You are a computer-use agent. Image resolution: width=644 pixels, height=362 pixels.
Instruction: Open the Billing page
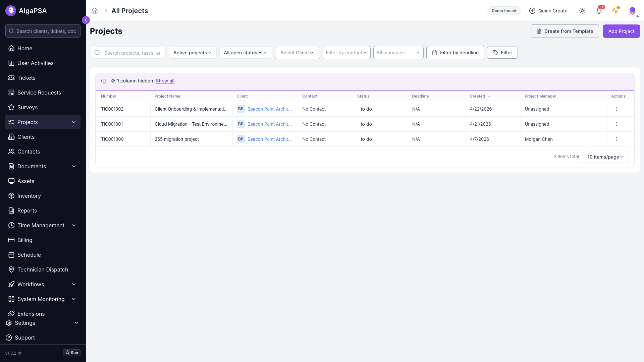click(x=43, y=240)
